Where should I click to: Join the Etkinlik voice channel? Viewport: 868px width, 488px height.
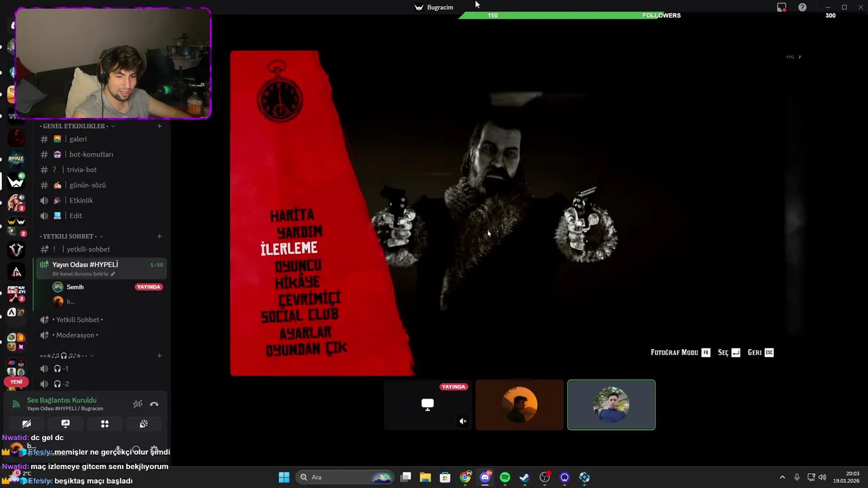pos(102,201)
